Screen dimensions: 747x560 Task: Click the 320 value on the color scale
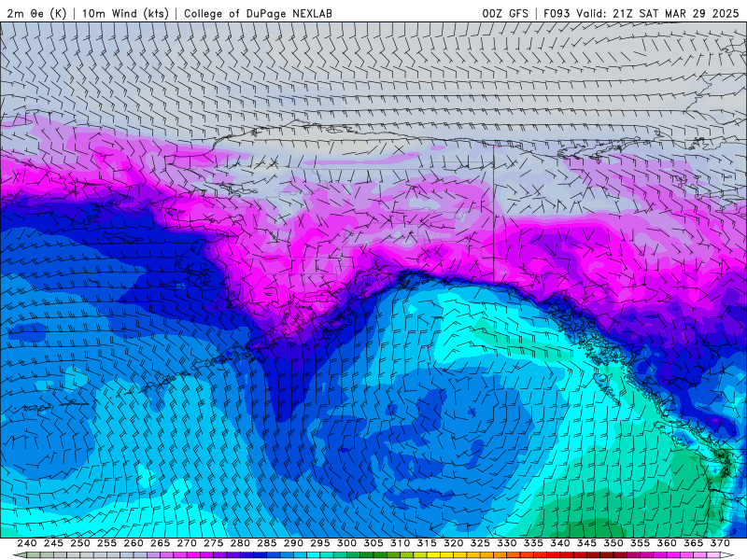click(x=454, y=543)
